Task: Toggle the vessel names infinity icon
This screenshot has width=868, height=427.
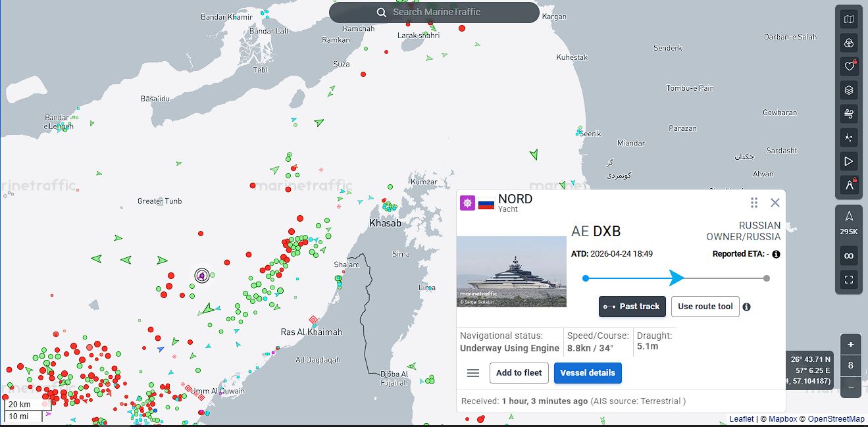Action: click(x=849, y=256)
